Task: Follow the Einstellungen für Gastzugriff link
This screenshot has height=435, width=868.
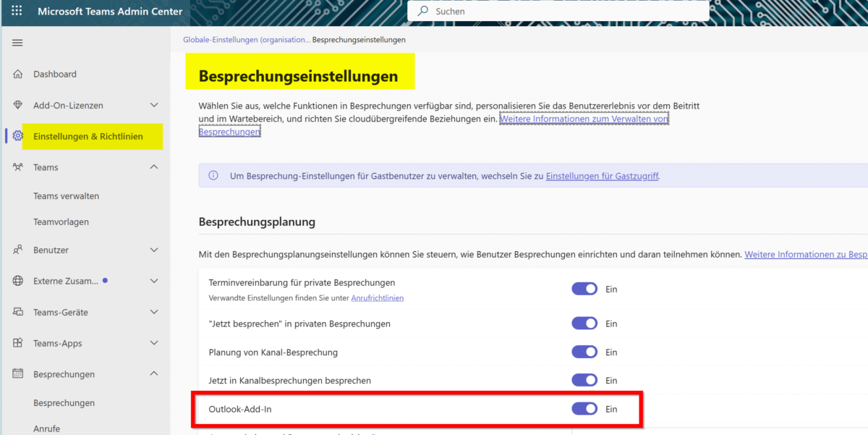Action: tap(603, 175)
